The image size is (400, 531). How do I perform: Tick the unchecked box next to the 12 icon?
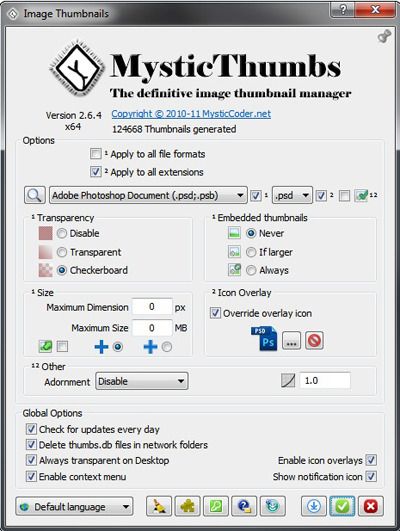(x=344, y=195)
